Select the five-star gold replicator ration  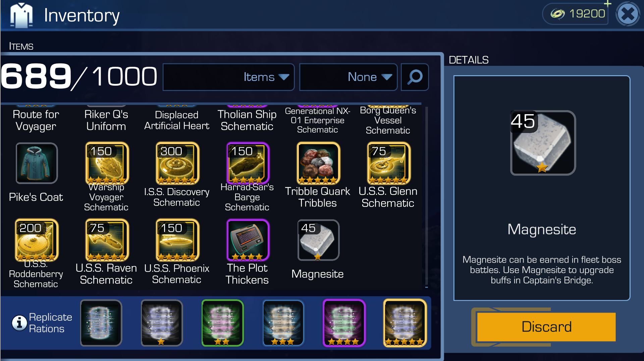[x=405, y=323]
